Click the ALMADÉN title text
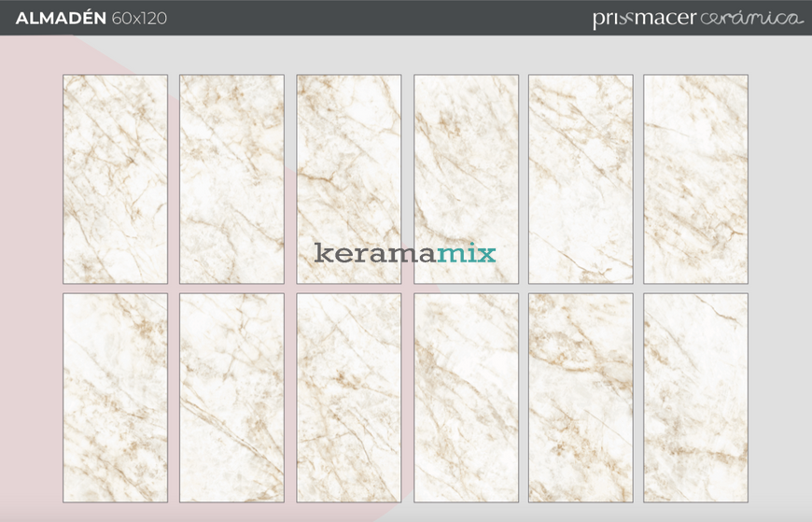This screenshot has width=812, height=522. click(61, 18)
